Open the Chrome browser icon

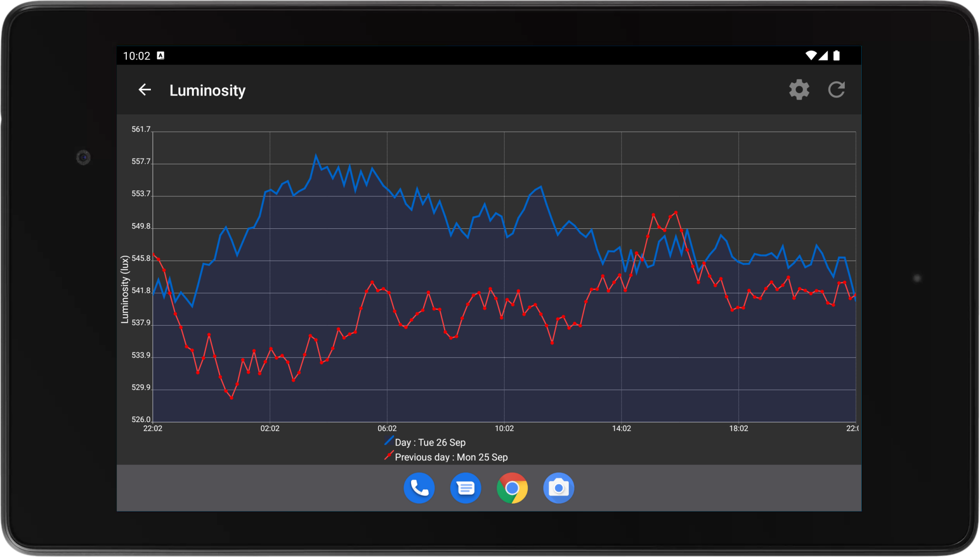point(512,488)
